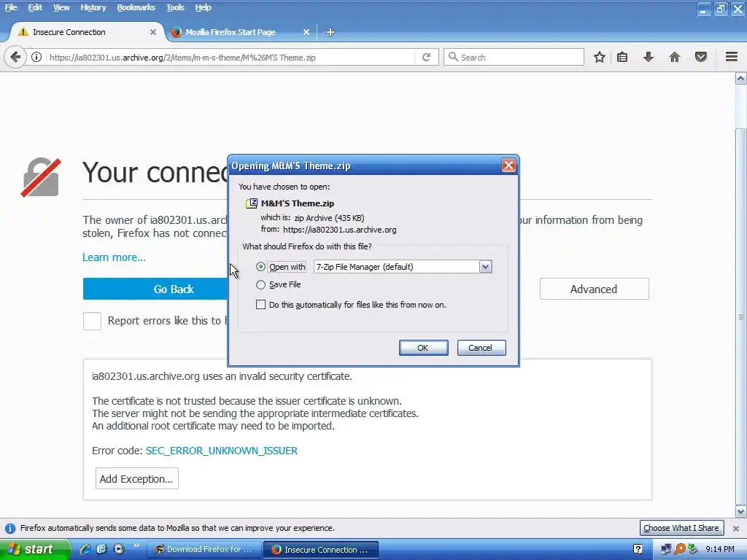Click the page scrollbar up arrow
The width and height of the screenshot is (747, 560).
741,78
